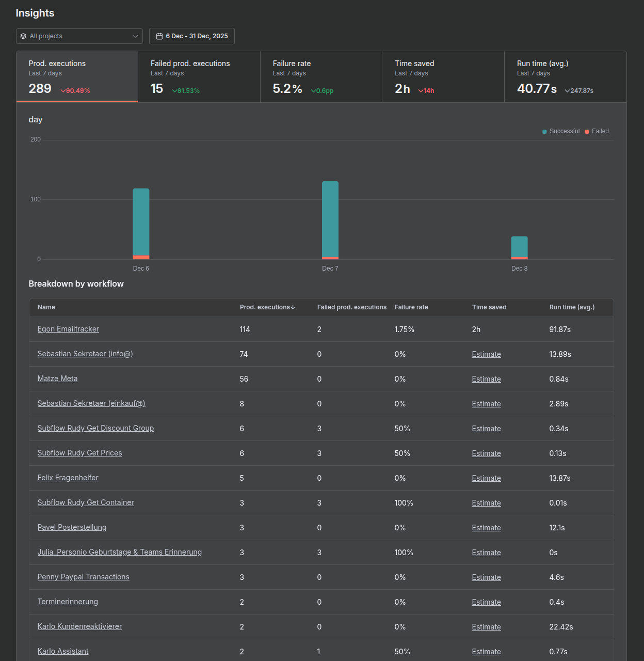Switch to the Failure rate tab
The width and height of the screenshot is (644, 661).
pyautogui.click(x=321, y=76)
